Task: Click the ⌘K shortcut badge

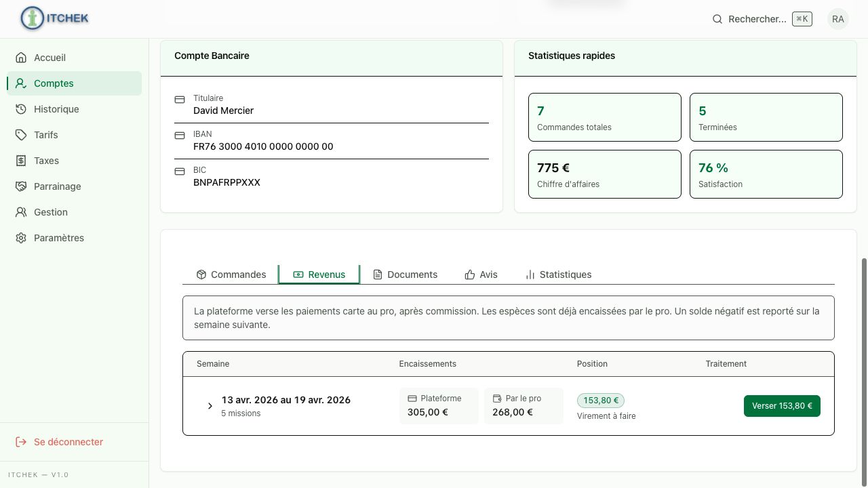Action: click(802, 19)
